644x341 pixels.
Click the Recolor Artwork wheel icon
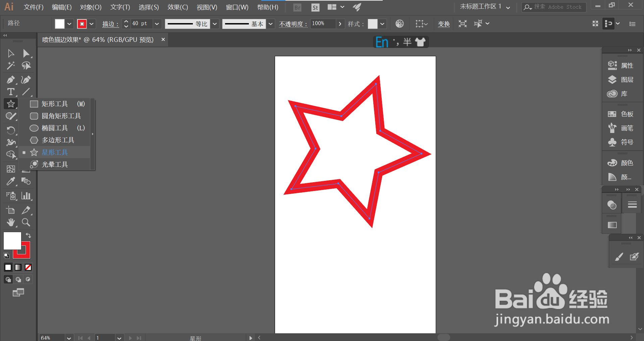(399, 24)
